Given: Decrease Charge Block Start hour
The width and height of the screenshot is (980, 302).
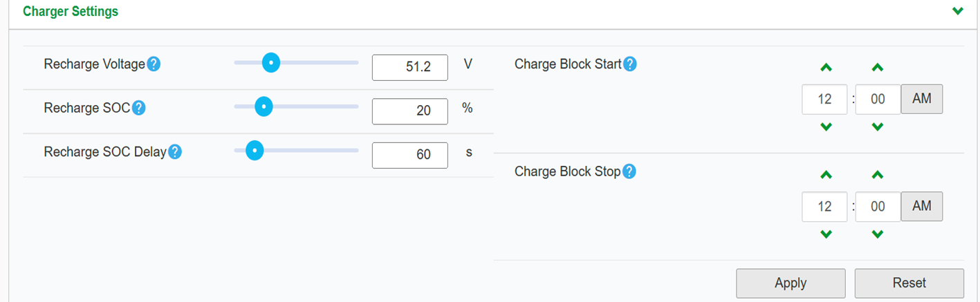Looking at the screenshot, I should click(825, 126).
